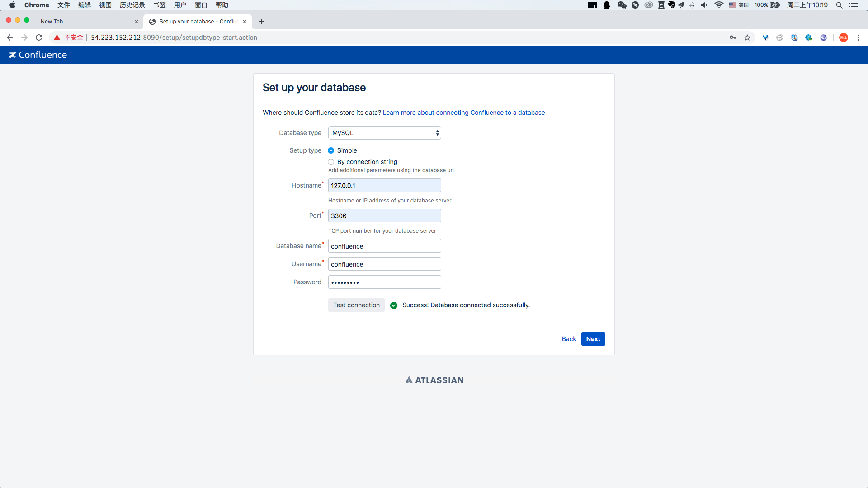868x488 pixels.
Task: Click the Test connection button
Action: pos(357,305)
